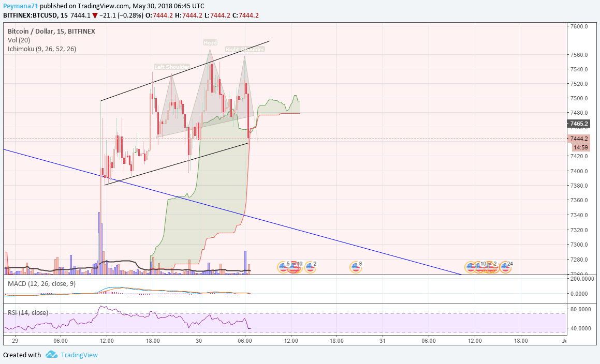Open the Peymana71 author profile link
The height and width of the screenshot is (364, 600).
click(x=21, y=6)
